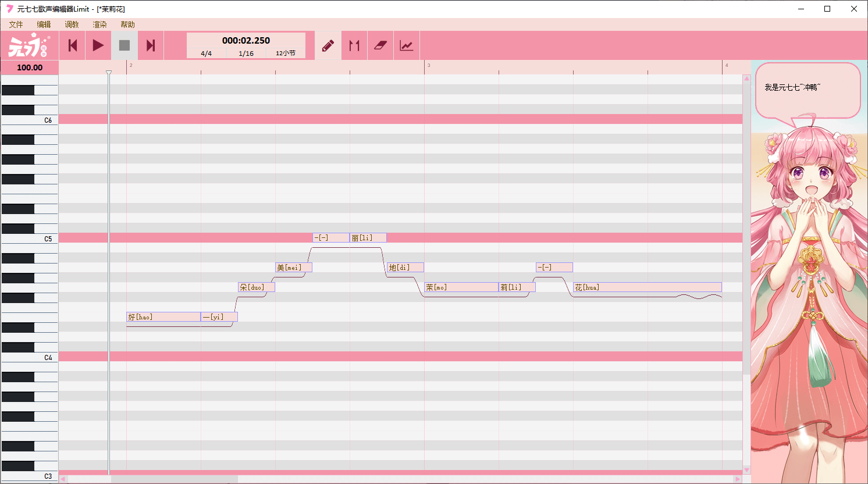This screenshot has width=868, height=484.
Task: Click the vertical scrollbar up arrow
Action: coord(746,78)
